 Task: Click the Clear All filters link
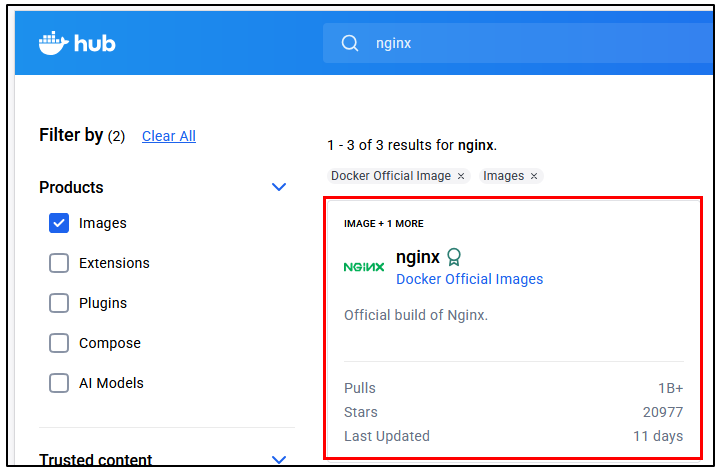(x=168, y=136)
